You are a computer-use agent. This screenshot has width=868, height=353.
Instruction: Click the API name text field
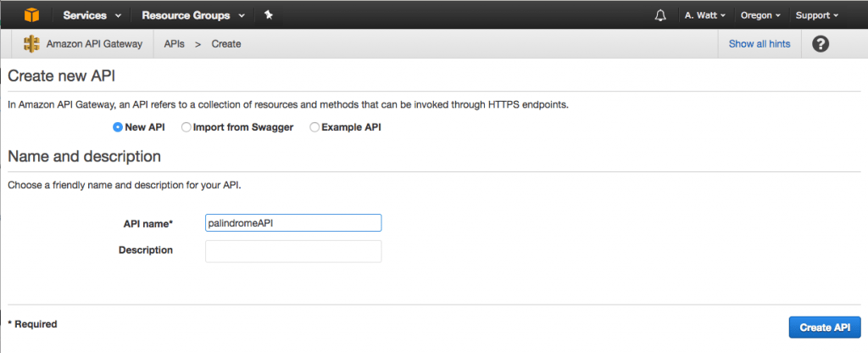pyautogui.click(x=293, y=222)
